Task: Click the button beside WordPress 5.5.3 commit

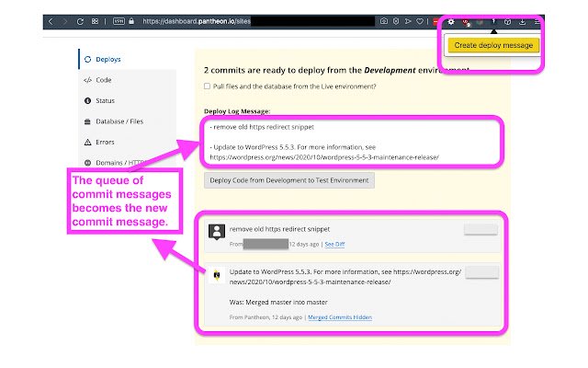Action: coord(481,272)
